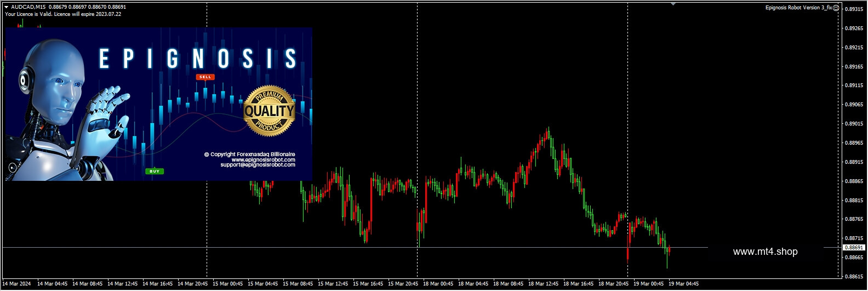Click the 0.88965 price axis label
Image resolution: width=868 pixels, height=291 pixels.
pos(854,143)
